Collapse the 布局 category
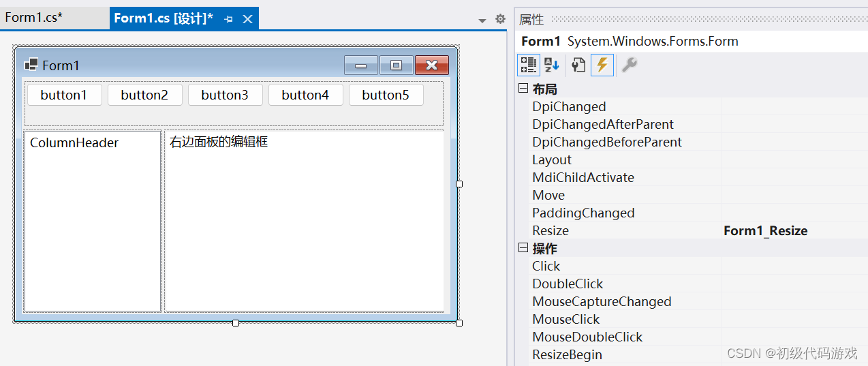This screenshot has height=366, width=868. point(523,89)
